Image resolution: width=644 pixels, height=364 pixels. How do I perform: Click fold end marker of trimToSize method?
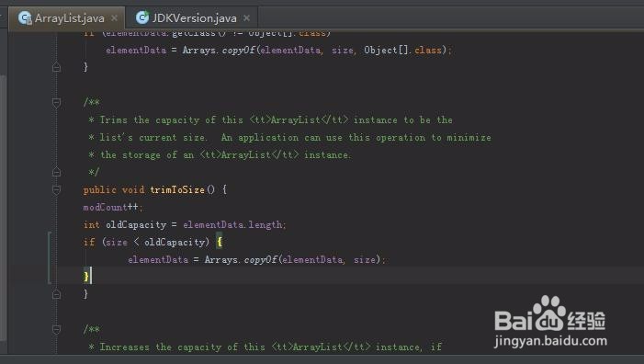[x=57, y=294]
